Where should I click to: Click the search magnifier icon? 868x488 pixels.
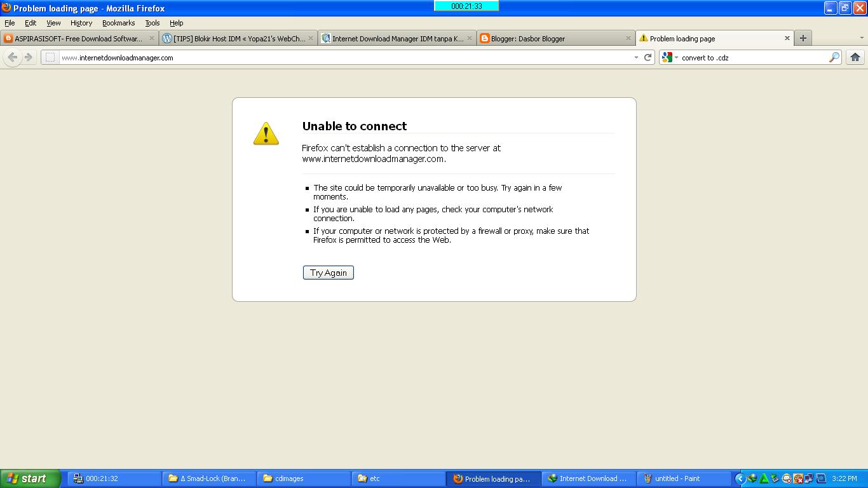click(834, 57)
